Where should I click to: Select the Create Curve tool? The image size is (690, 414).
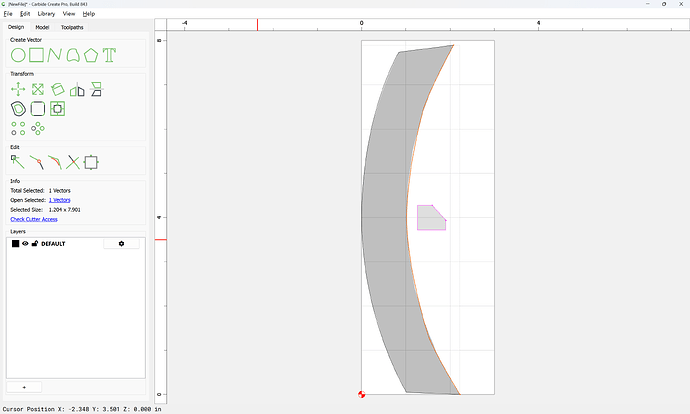point(73,55)
